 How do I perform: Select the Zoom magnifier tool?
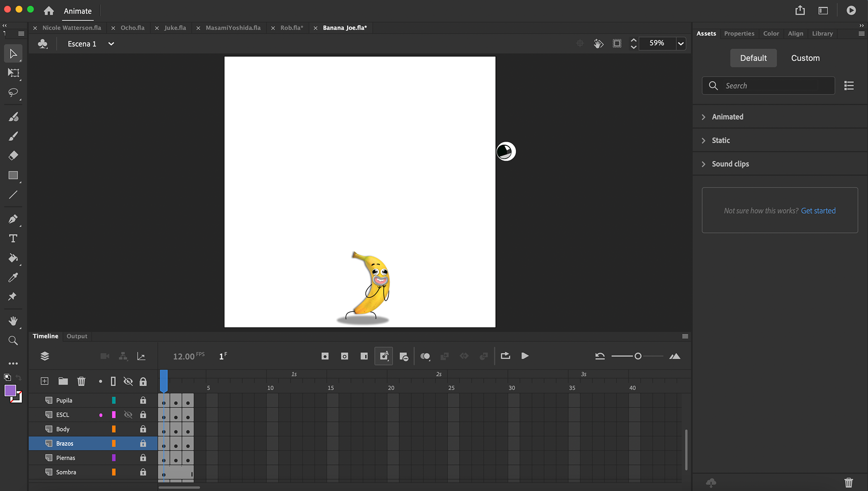[x=13, y=341]
